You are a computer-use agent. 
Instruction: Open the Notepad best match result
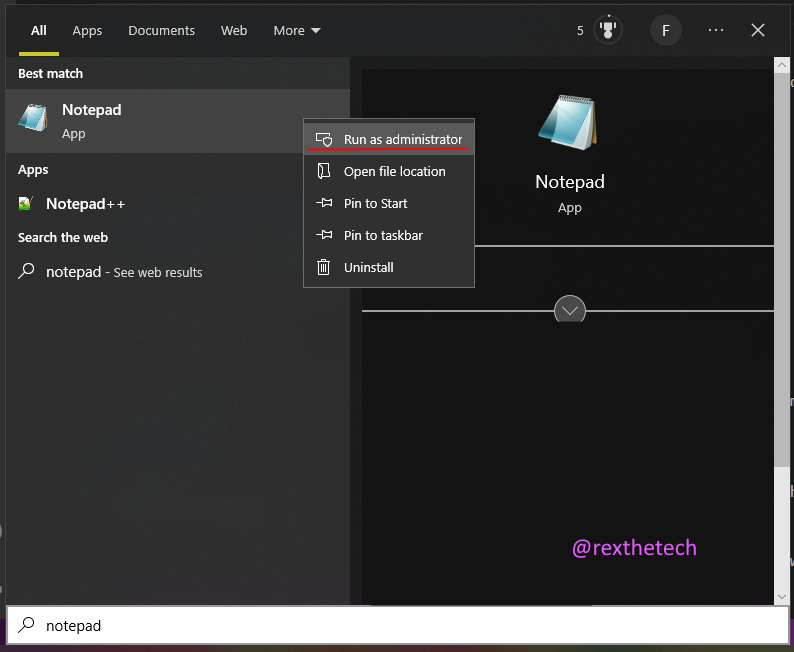coord(177,120)
